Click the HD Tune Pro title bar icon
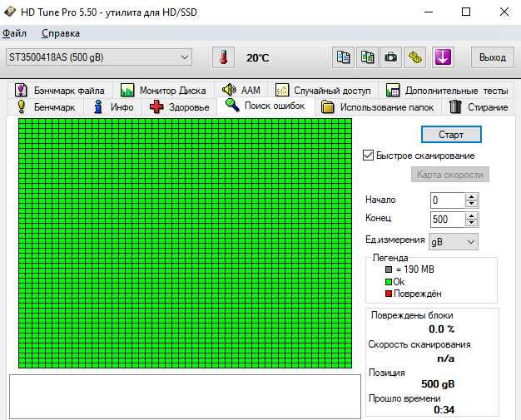The height and width of the screenshot is (420, 521). pyautogui.click(x=10, y=12)
